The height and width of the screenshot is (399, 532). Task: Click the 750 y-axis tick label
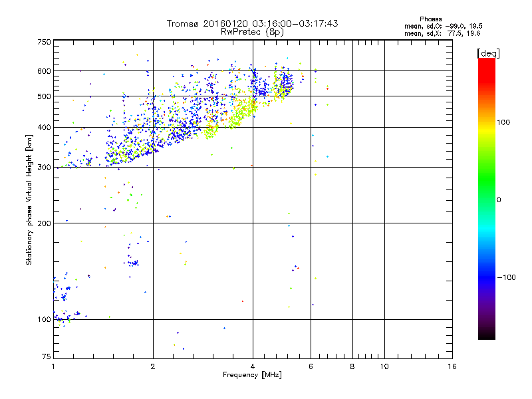point(44,42)
